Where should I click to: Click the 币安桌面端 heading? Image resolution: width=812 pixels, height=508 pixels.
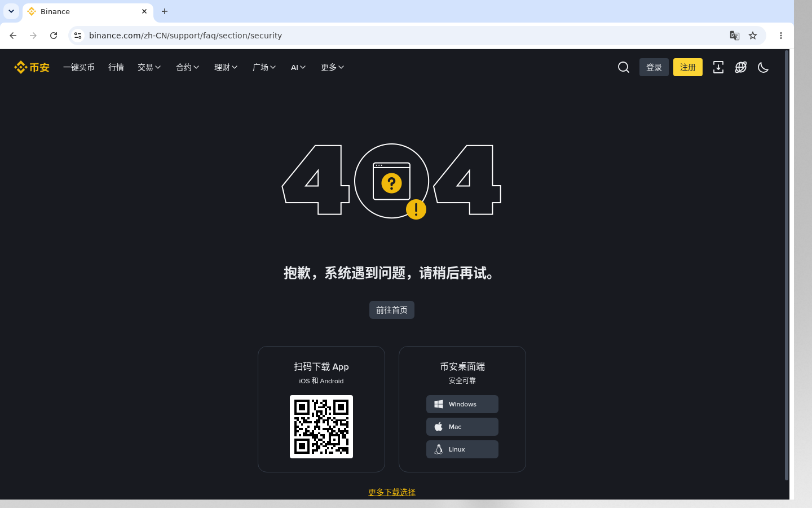462,366
